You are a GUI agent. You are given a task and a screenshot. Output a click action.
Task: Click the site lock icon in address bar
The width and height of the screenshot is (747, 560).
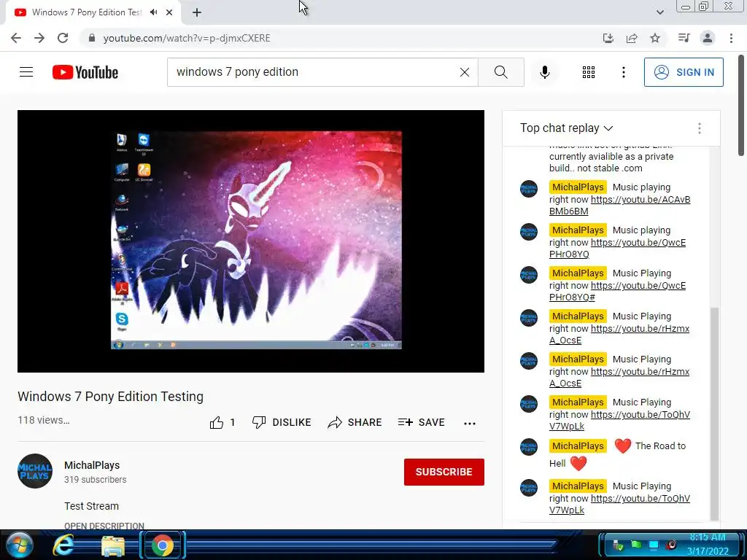click(92, 38)
